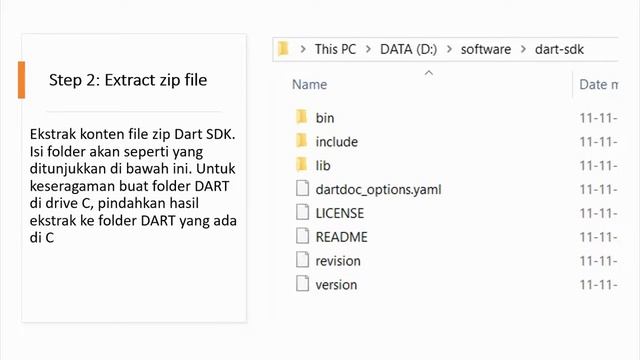640x360 pixels.
Task: Open the lib folder icon
Action: pyautogui.click(x=301, y=165)
